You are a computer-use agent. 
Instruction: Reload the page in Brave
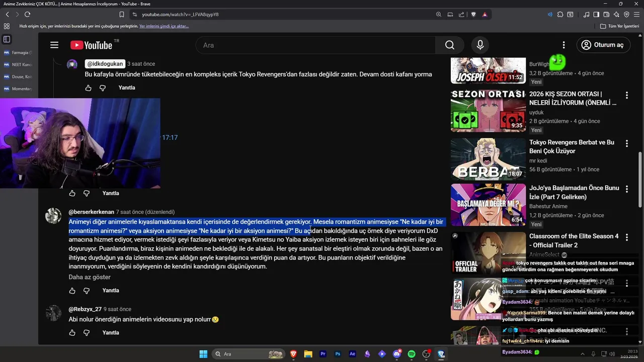pos(27,15)
